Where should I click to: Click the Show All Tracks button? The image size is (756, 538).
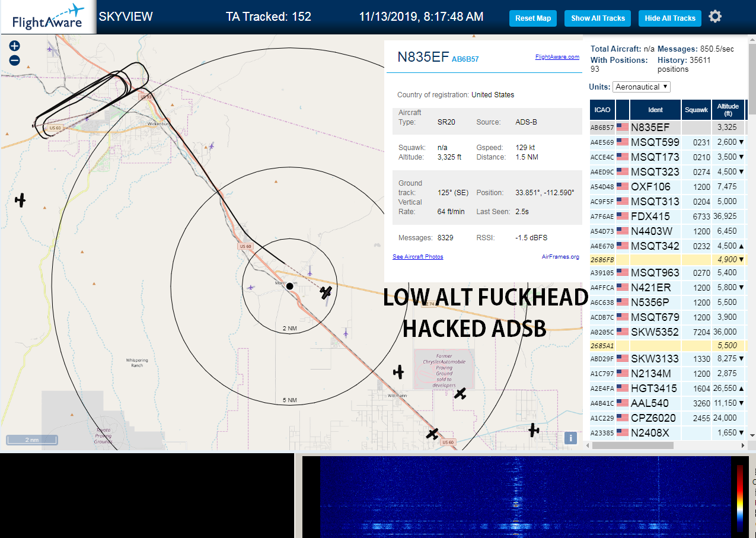(598, 18)
